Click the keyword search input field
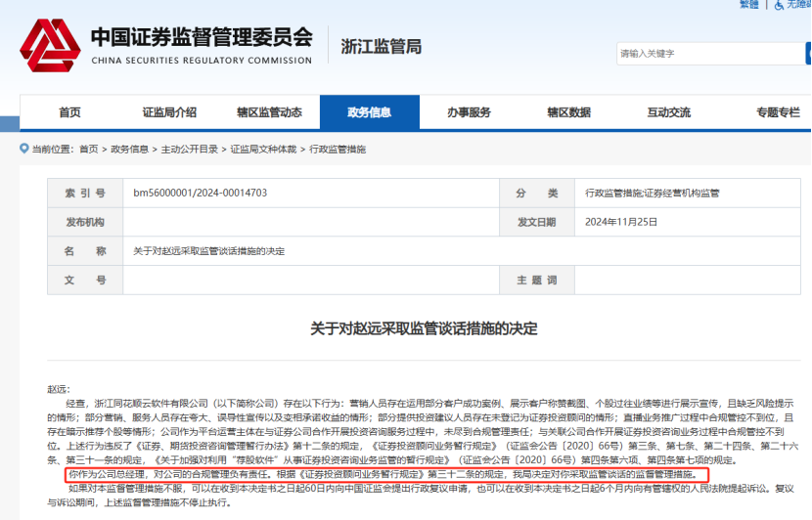 710,54
